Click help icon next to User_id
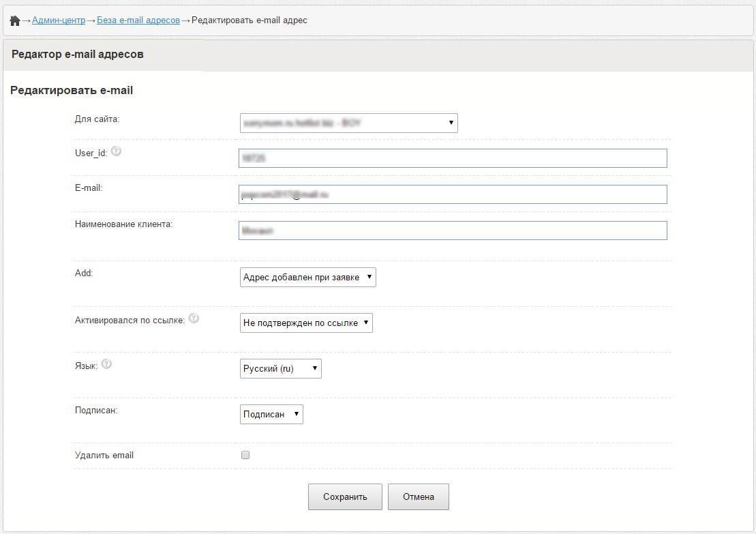The width and height of the screenshot is (756, 534). click(x=116, y=151)
